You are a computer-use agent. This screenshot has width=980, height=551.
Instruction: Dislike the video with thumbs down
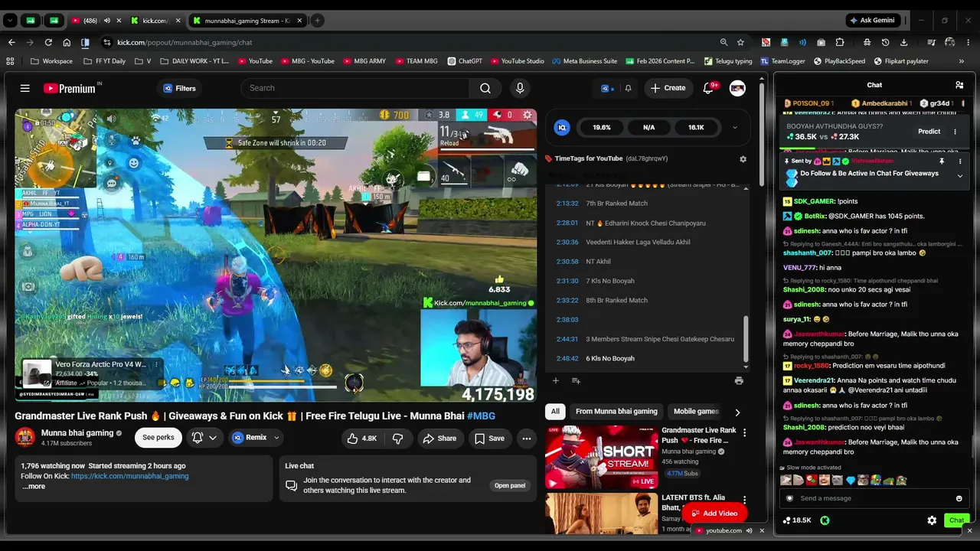pos(397,439)
